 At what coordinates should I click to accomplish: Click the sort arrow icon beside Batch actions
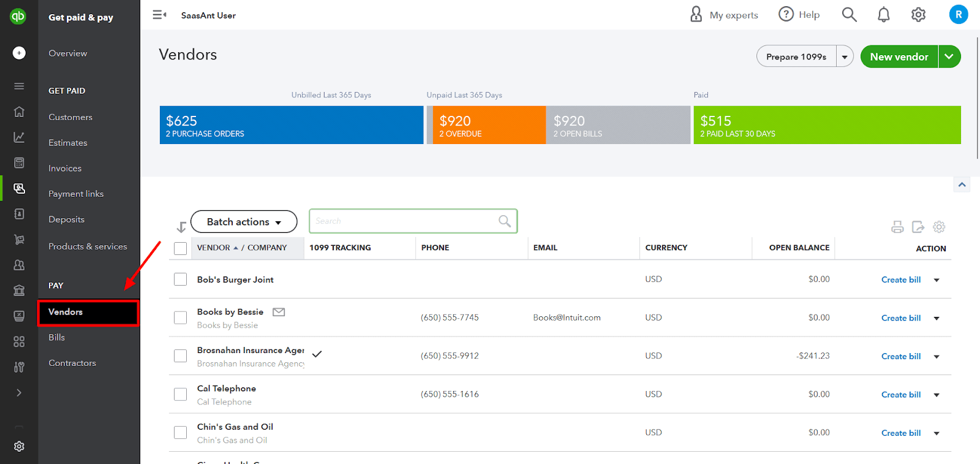181,227
